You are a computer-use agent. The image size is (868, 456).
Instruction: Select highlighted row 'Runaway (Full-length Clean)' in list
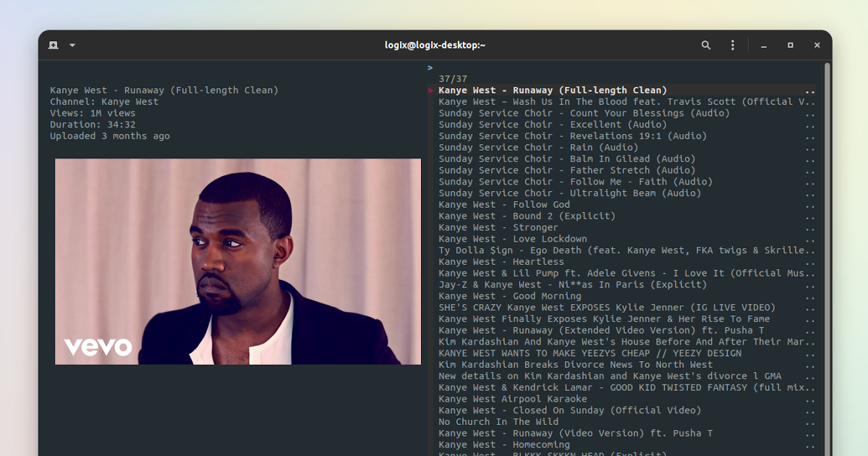point(626,90)
